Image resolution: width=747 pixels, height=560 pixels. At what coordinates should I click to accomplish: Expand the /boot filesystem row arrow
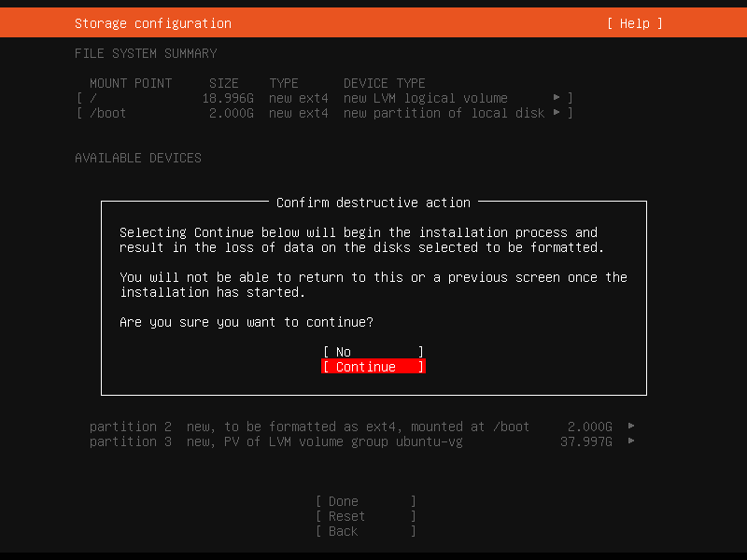click(557, 113)
